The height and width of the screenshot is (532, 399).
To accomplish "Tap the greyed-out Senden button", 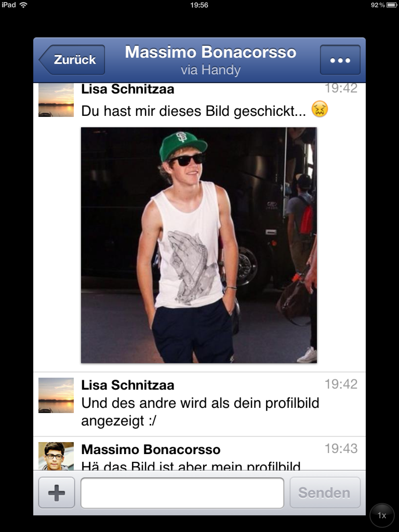I will (x=325, y=493).
